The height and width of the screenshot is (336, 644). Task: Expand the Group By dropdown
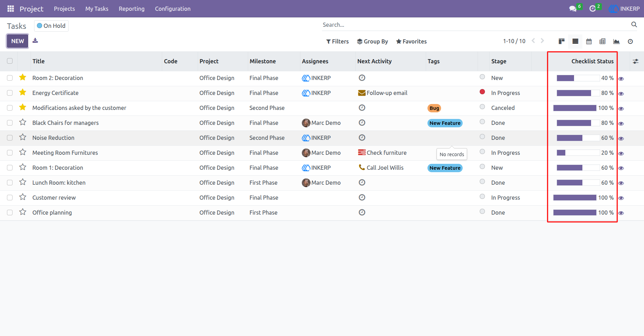click(x=372, y=41)
